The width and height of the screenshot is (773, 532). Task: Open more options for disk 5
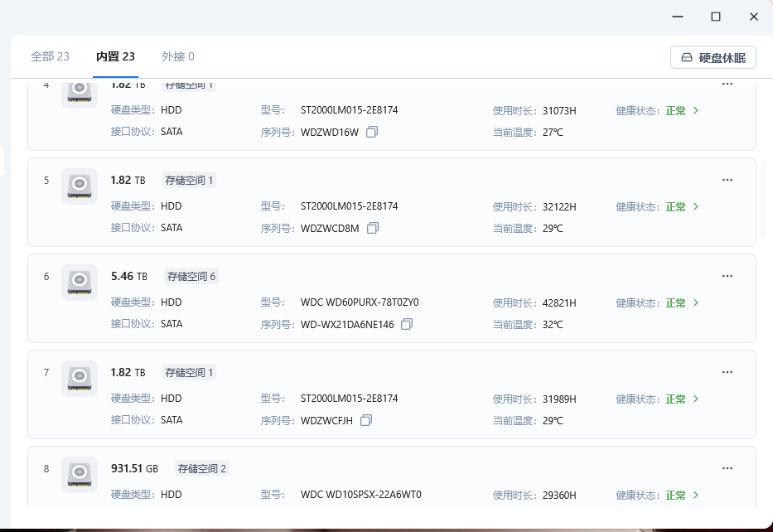(727, 180)
